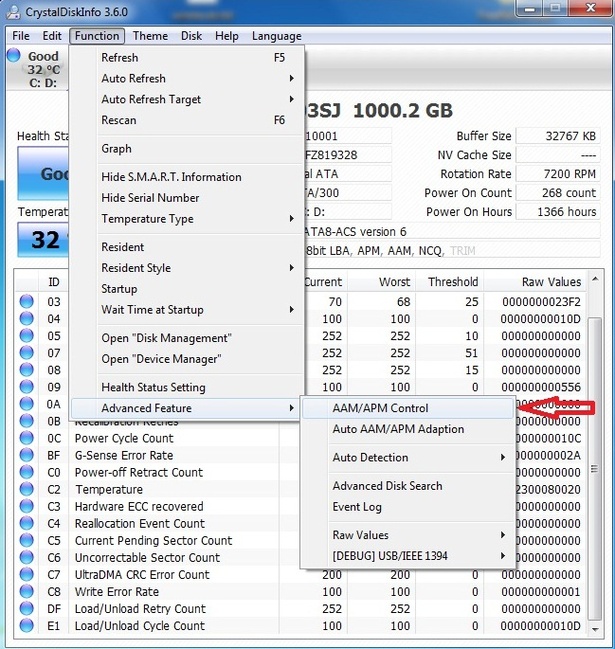
Task: Click raw value 0000000023F2
Action: [541, 302]
